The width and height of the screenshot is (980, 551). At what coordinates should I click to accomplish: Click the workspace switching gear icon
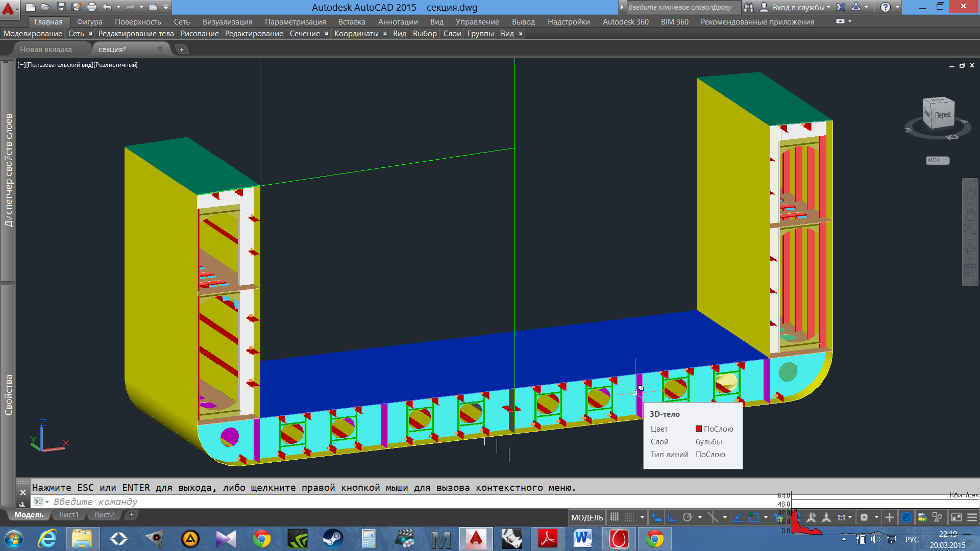[x=864, y=517]
